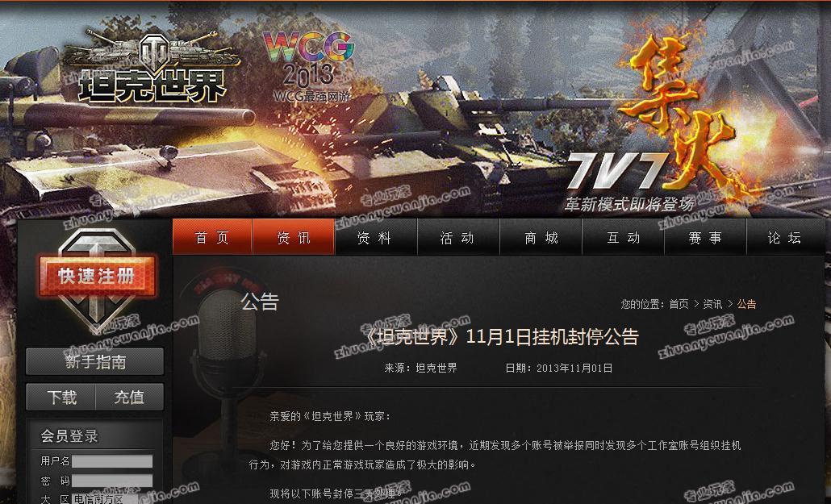
Task: Click the 下载 download button
Action: [61, 398]
